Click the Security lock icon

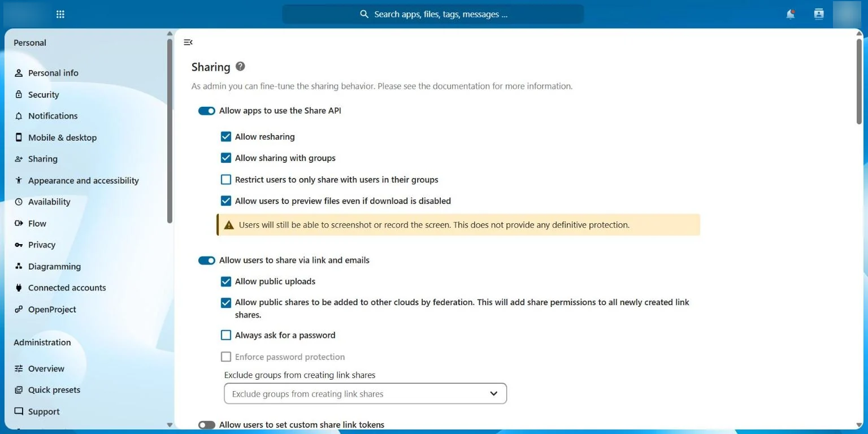click(x=19, y=94)
